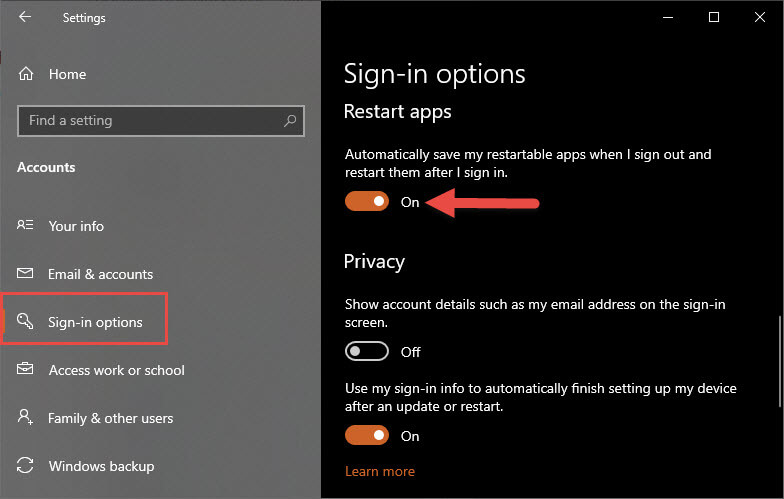Open the Learn more link

[380, 471]
